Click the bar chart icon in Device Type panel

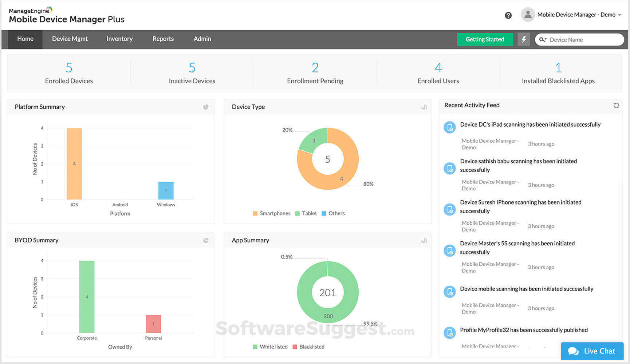pyautogui.click(x=423, y=107)
